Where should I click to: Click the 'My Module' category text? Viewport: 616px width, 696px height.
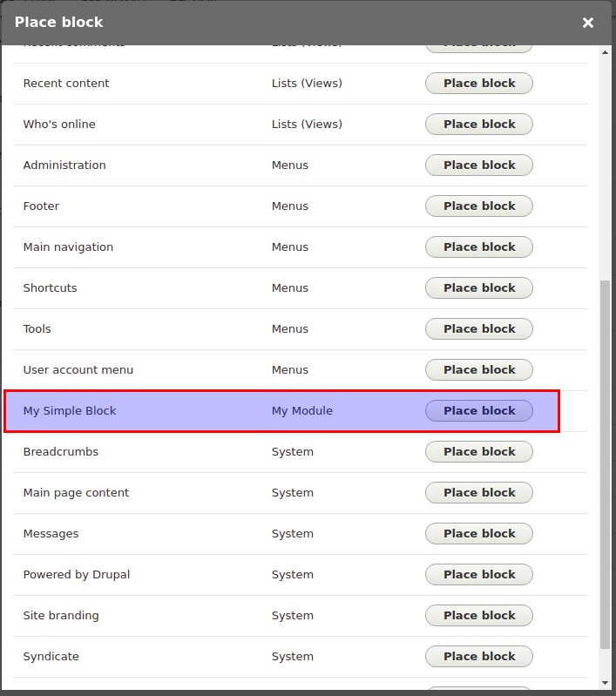pyautogui.click(x=302, y=411)
